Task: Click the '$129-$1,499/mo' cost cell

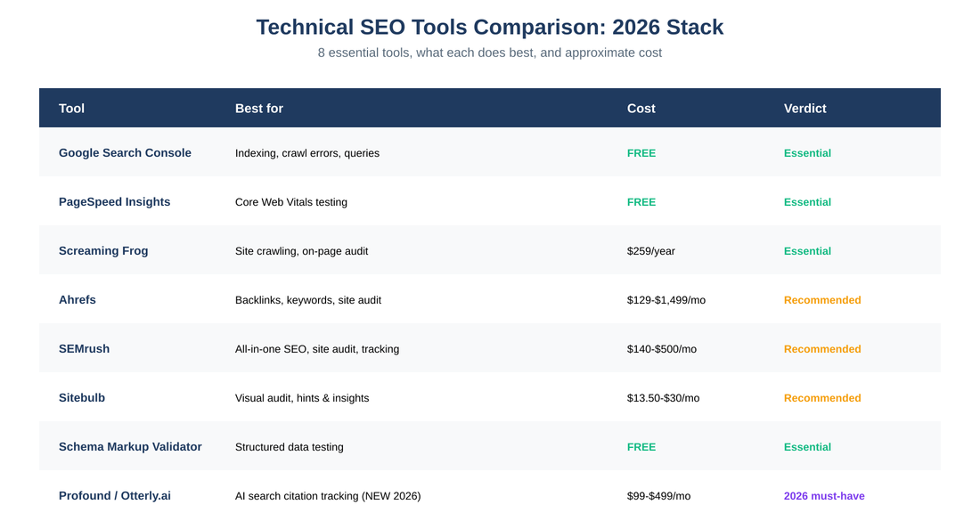Action: tap(666, 300)
